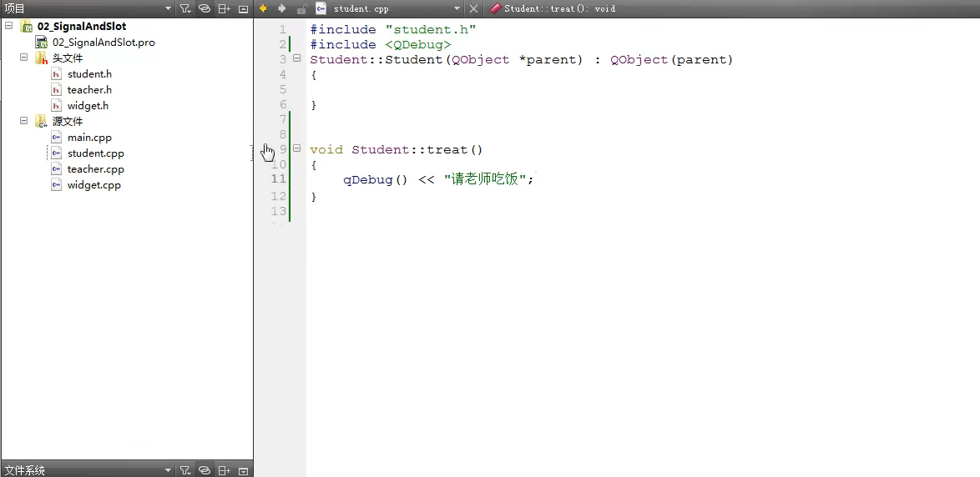Image resolution: width=980 pixels, height=477 pixels.
Task: Open student.h in project tree
Action: pos(89,74)
